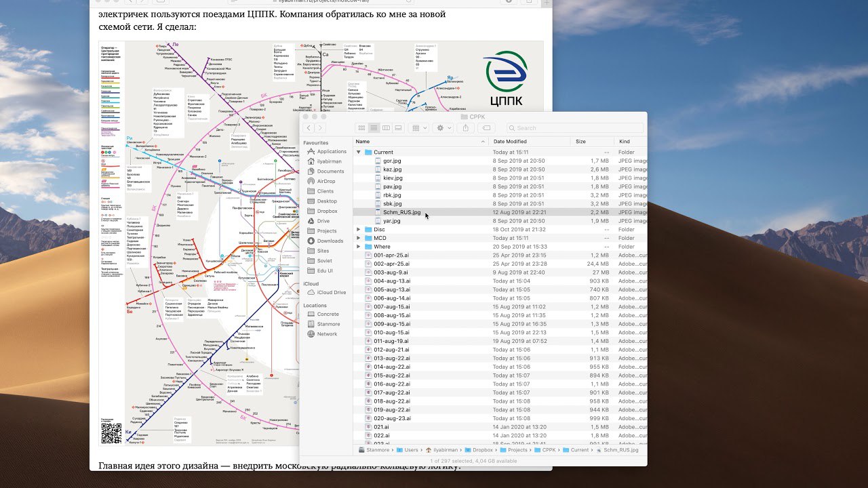Switch Finder to list view

pyautogui.click(x=374, y=127)
